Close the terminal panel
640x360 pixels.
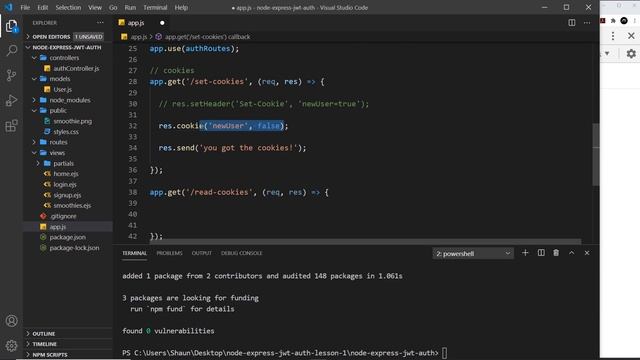[x=587, y=253]
